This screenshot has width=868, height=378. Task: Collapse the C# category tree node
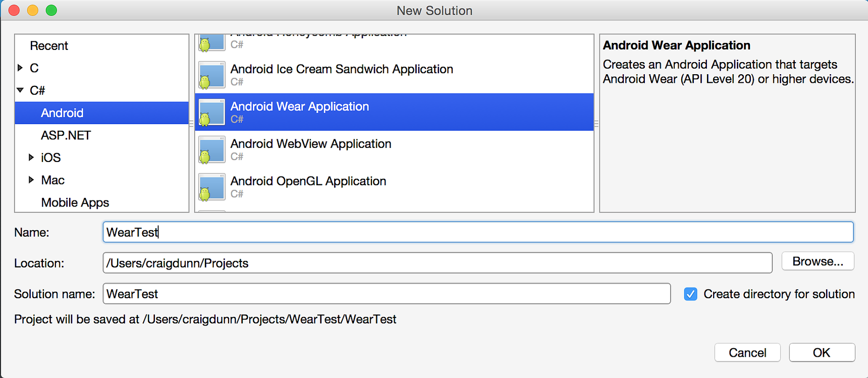click(20, 90)
